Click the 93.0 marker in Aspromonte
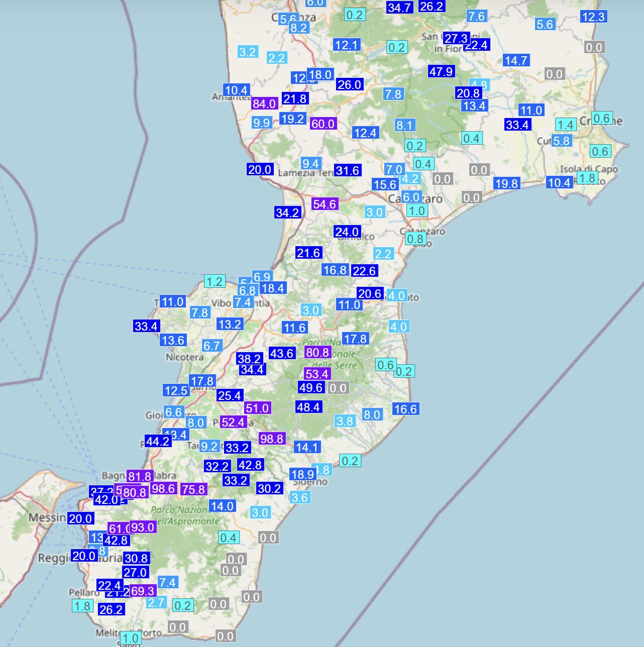This screenshot has width=644, height=647. click(x=143, y=527)
